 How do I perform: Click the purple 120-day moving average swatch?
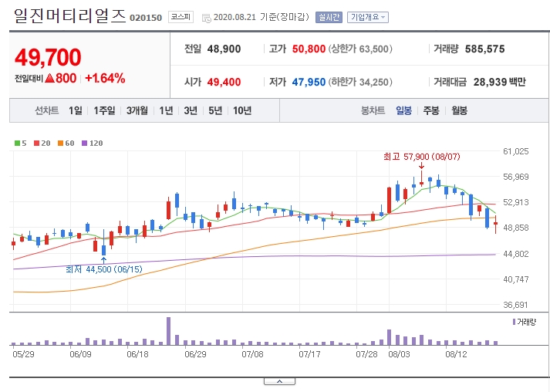coord(84,144)
